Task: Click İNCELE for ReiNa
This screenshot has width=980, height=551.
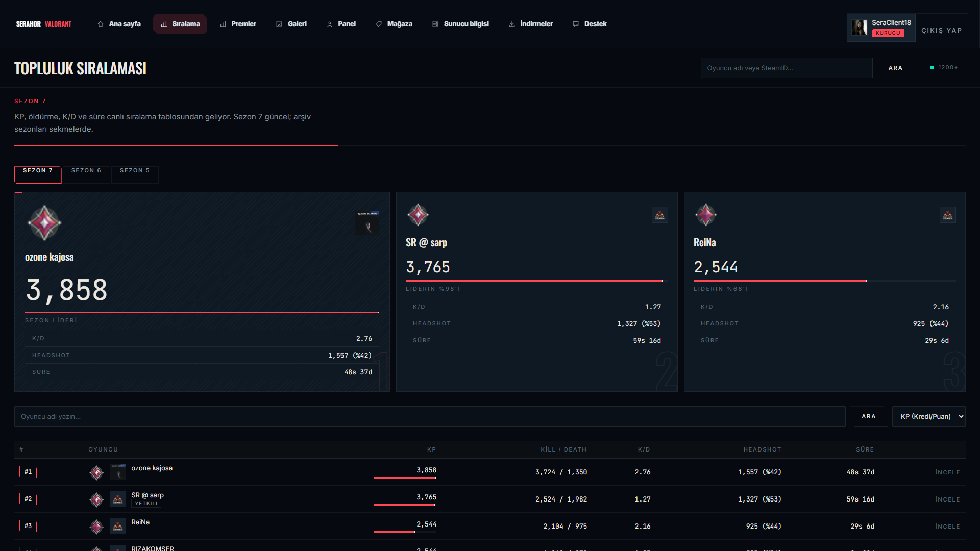Action: (x=947, y=527)
